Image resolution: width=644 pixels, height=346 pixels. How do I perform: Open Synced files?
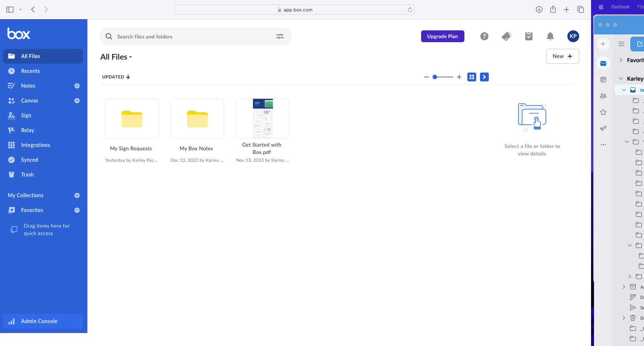tap(43, 160)
